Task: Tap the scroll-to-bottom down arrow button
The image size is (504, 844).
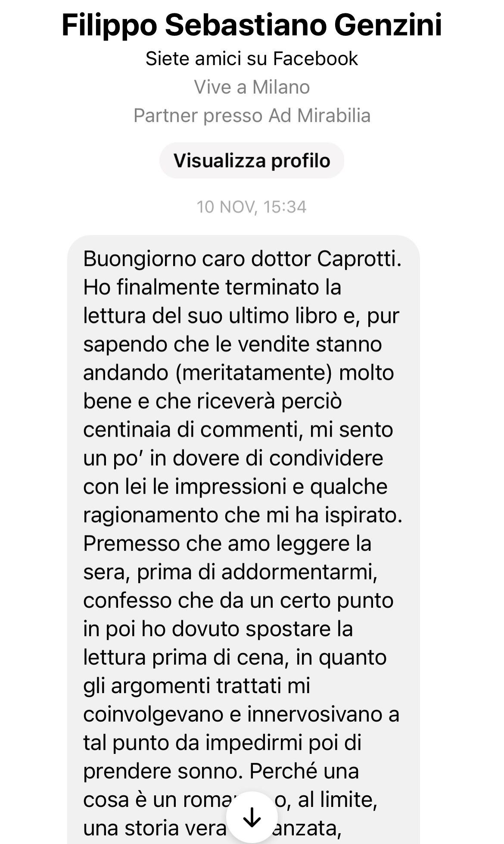Action: pos(252,817)
